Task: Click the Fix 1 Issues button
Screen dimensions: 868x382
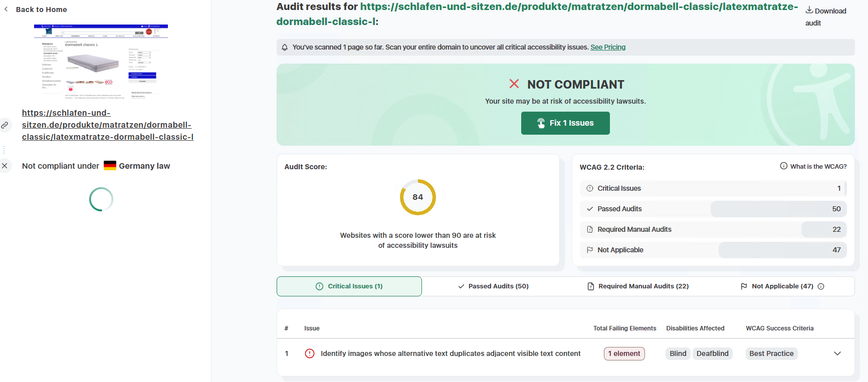Action: tap(565, 123)
